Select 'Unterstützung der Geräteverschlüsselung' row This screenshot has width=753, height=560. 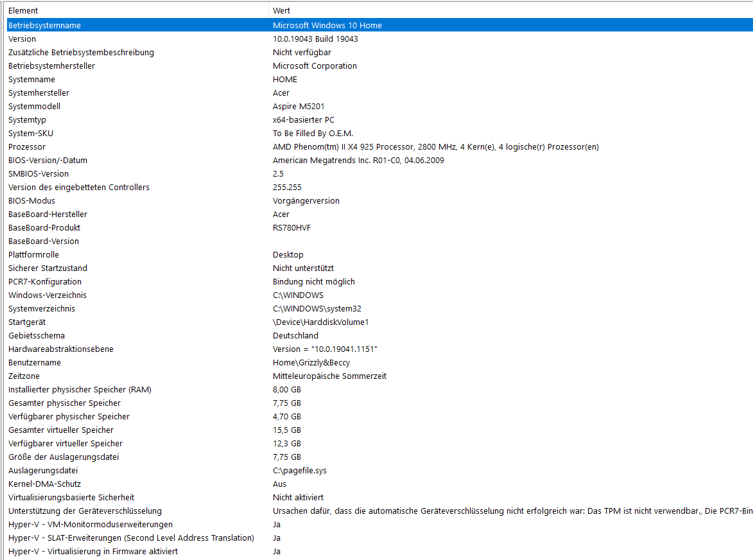click(380, 510)
